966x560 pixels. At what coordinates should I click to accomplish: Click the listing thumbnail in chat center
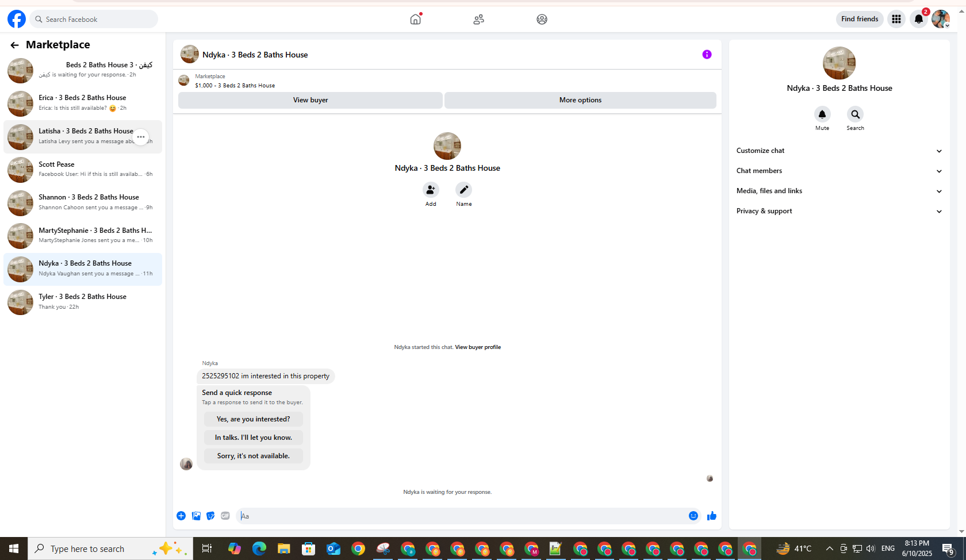(x=447, y=146)
